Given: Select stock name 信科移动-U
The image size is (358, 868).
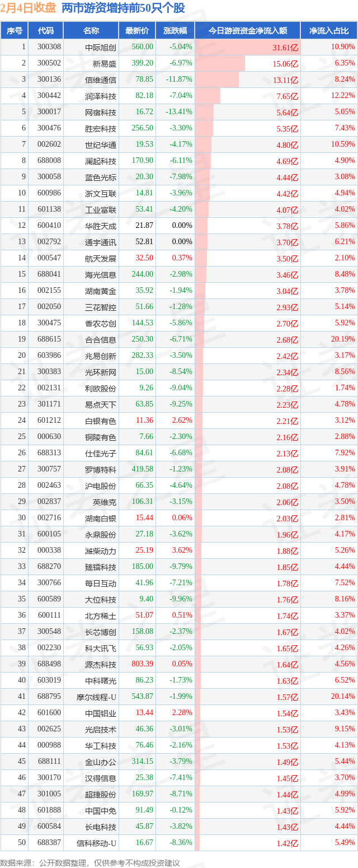Looking at the screenshot, I should click(x=97, y=843).
